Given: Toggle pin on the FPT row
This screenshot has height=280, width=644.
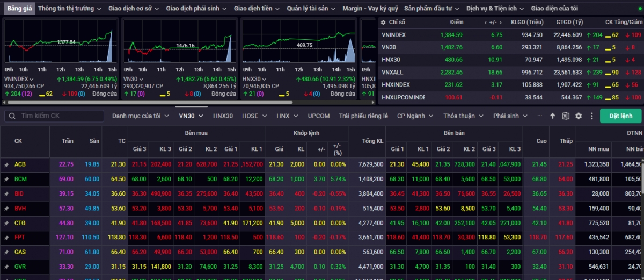Looking at the screenshot, I should [6, 237].
